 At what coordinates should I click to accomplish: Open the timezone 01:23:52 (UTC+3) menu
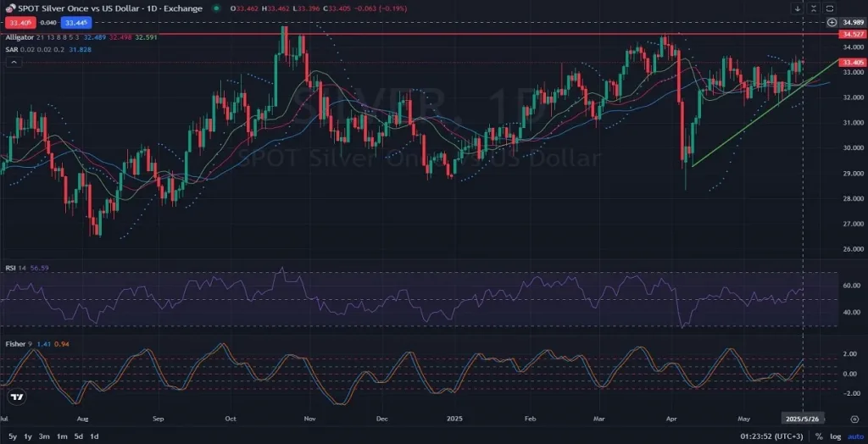pos(771,436)
